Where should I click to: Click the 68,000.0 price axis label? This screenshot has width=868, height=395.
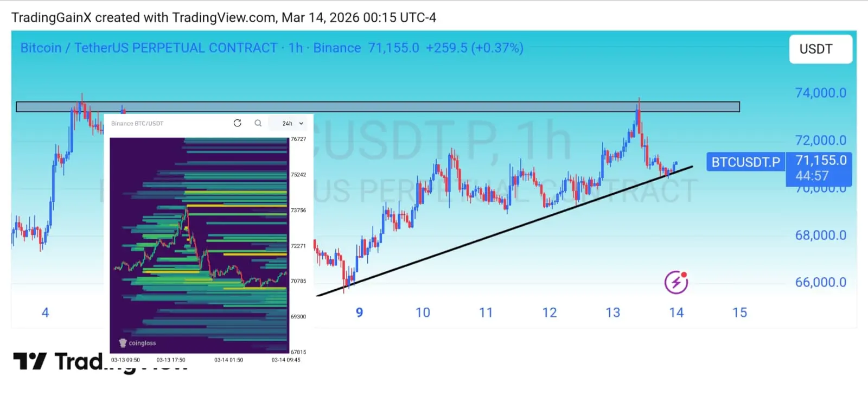(820, 235)
